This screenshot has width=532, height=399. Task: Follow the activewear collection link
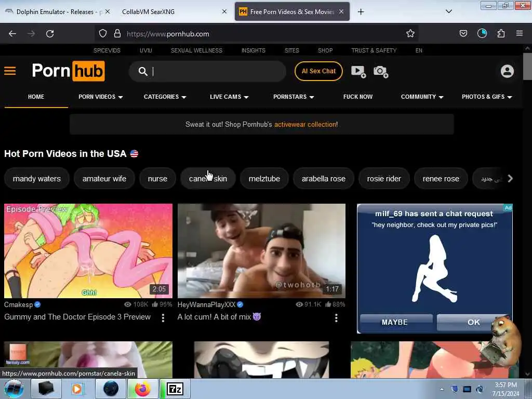(305, 125)
